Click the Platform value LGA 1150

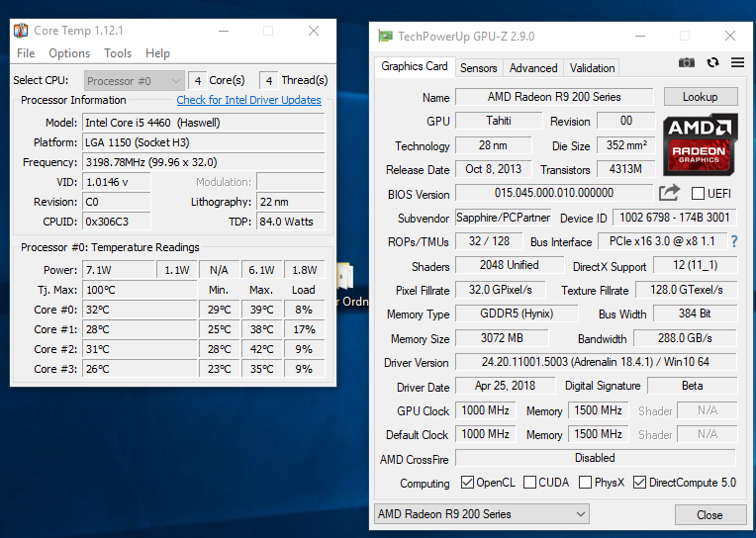pos(204,142)
